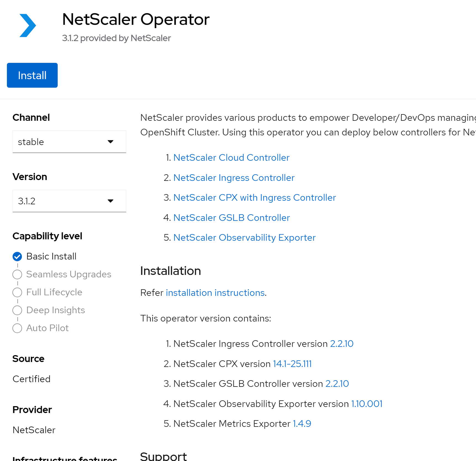The image size is (476, 461).
Task: Click the Full Lifecycle capability circle
Action: pos(17,292)
